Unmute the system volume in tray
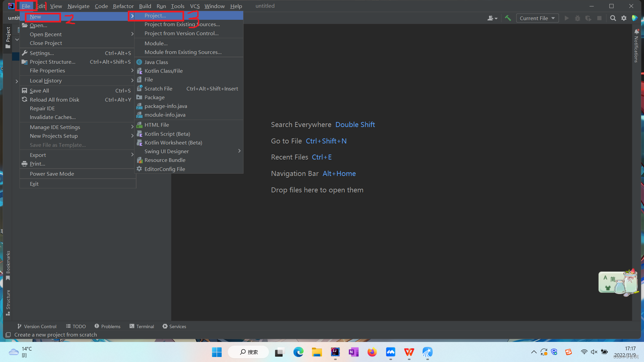The image size is (644, 362). pyautogui.click(x=594, y=352)
